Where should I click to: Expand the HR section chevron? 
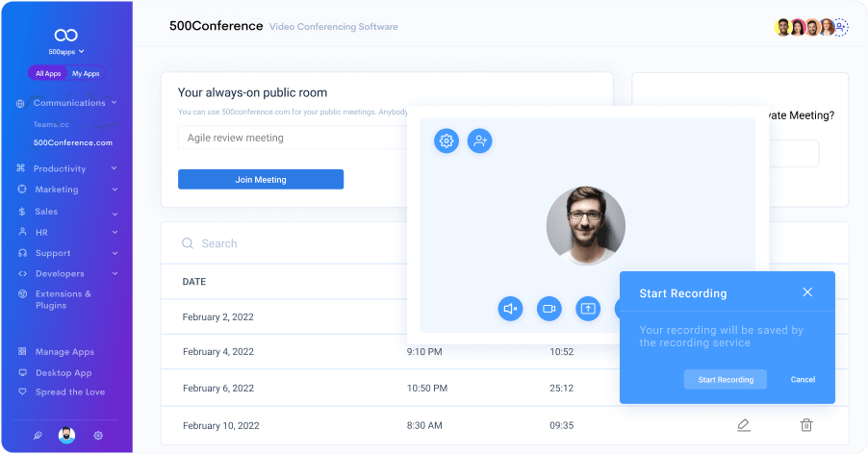[115, 232]
